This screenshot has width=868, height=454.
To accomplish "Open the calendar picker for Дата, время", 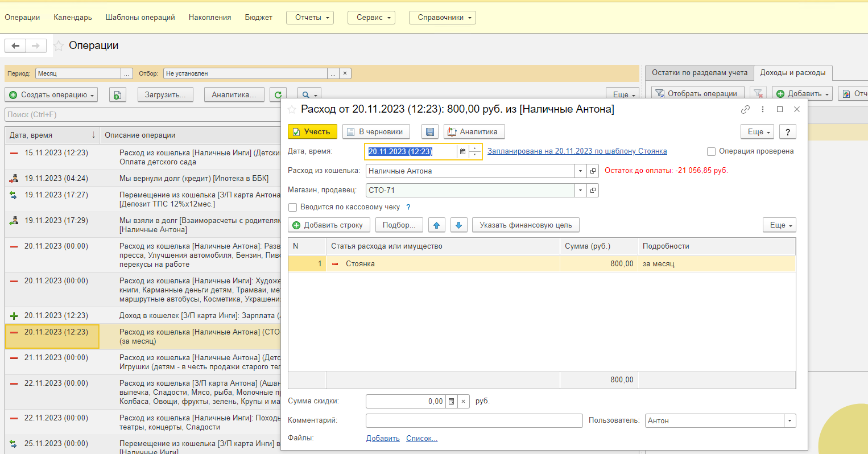I will coord(462,152).
